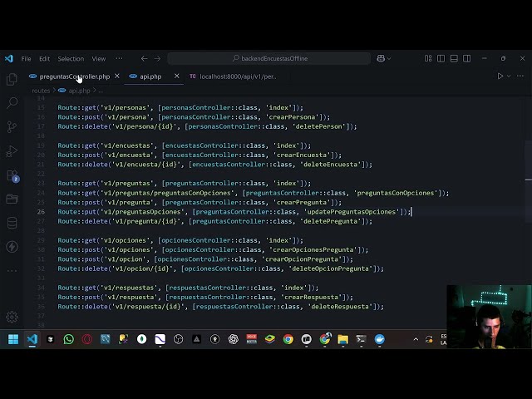Select routes in the breadcrumb
This screenshot has width=532, height=399.
[x=41, y=91]
